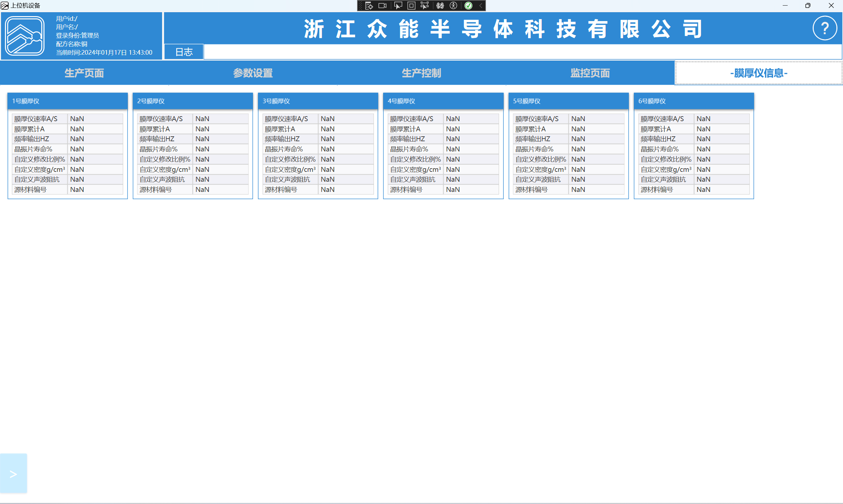Select 自定义修改比例% NaN value in 4号膜厚仪
The image size is (843, 504).
point(471,159)
